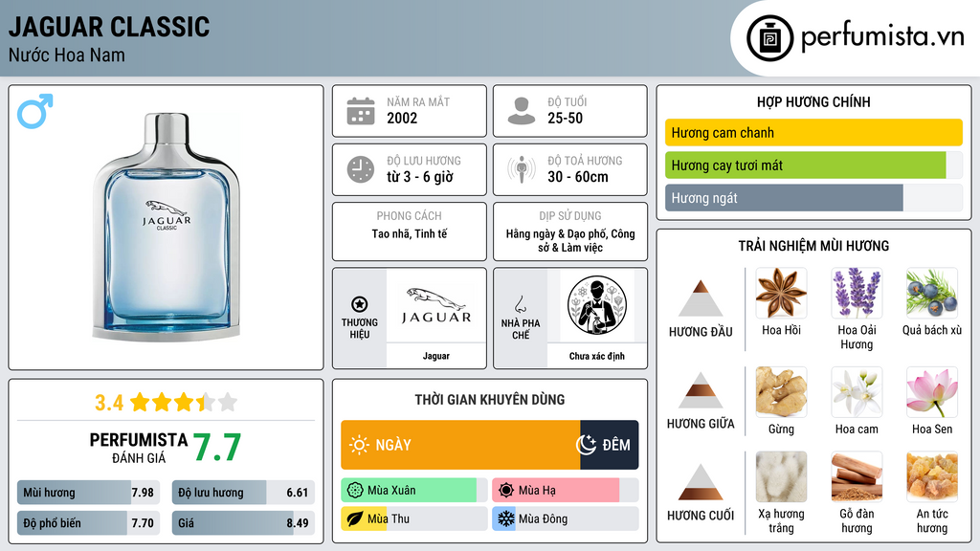Image resolution: width=980 pixels, height=551 pixels.
Task: Click the Thời gian khuyên dùng heading
Action: [x=490, y=400]
